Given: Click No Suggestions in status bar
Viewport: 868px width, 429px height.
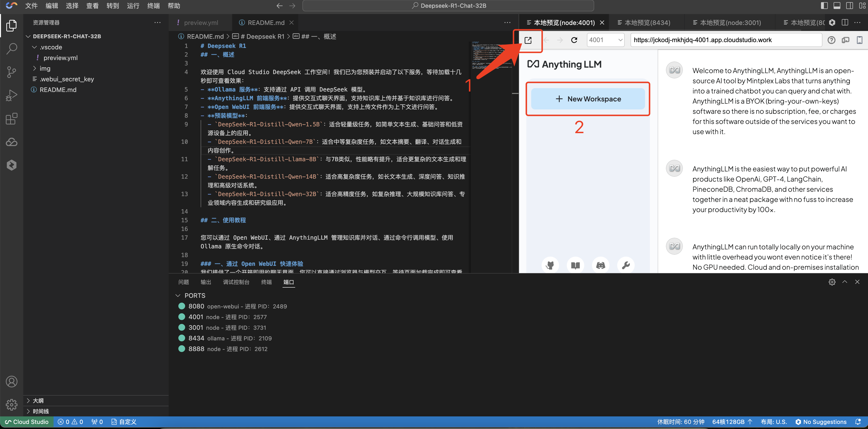Looking at the screenshot, I should pos(821,421).
